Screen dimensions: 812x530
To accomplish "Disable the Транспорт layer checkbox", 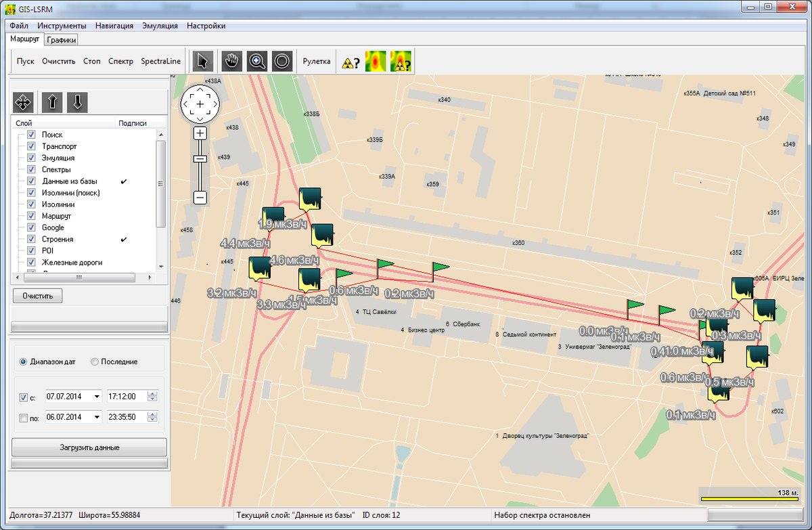I will [31, 146].
